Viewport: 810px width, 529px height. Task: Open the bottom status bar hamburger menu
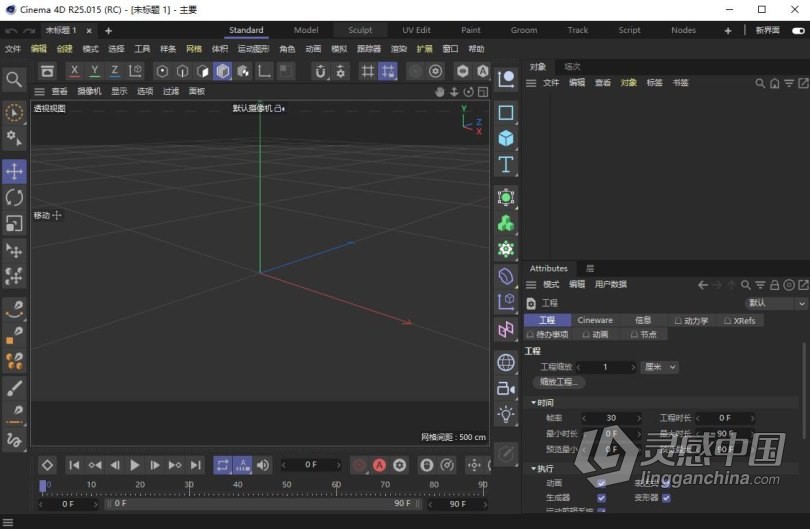click(8, 522)
